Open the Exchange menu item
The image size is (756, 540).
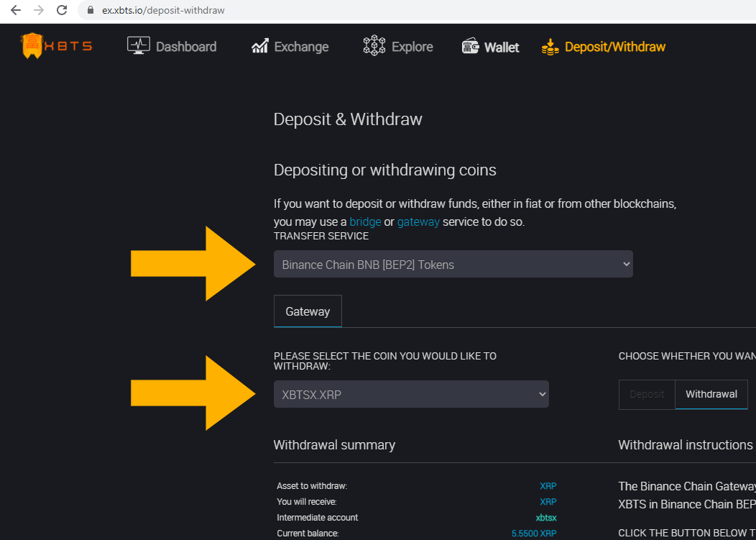click(301, 47)
